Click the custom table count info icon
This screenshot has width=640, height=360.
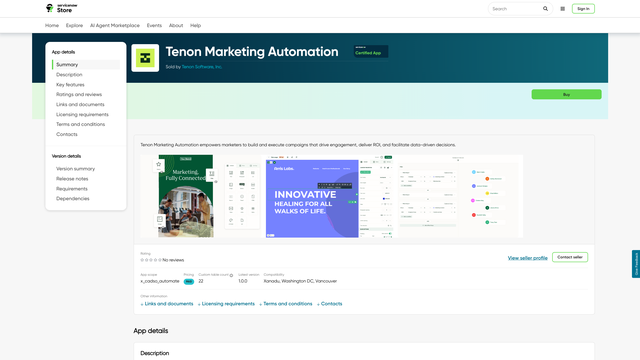coord(231,275)
